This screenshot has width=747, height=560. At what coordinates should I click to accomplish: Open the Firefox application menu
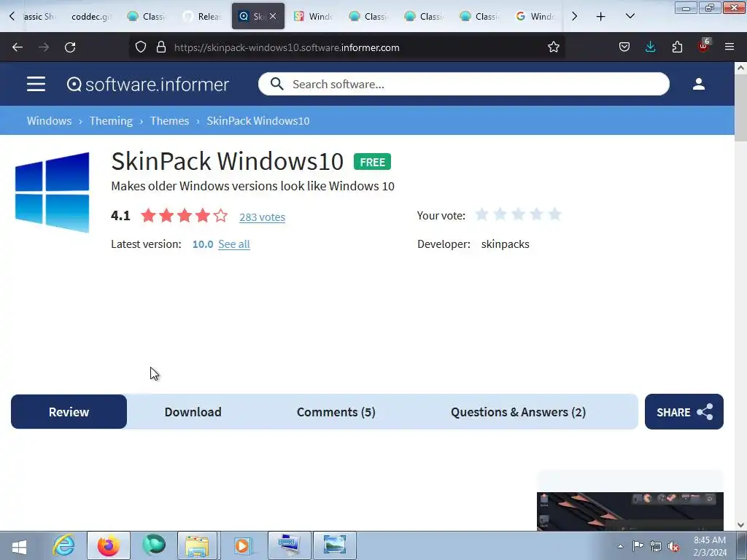729,47
